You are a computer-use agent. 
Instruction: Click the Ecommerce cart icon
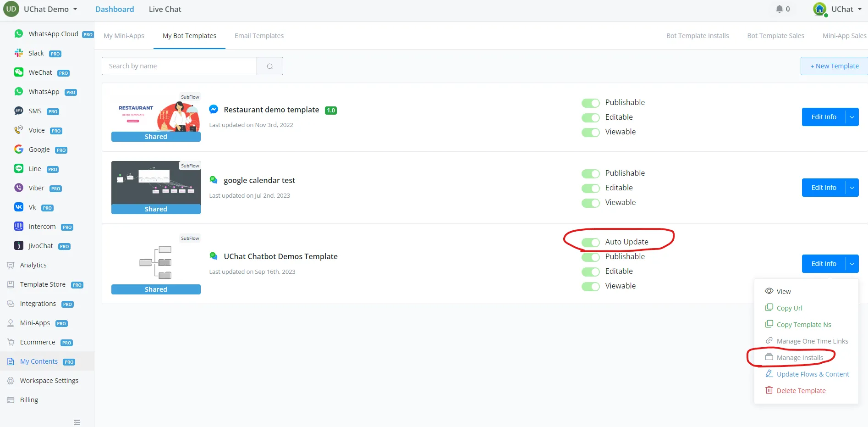click(x=11, y=342)
